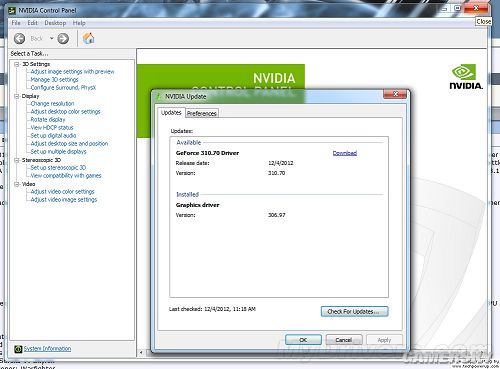Select Configure Surround, PhysX
The image size is (500, 369).
(63, 88)
